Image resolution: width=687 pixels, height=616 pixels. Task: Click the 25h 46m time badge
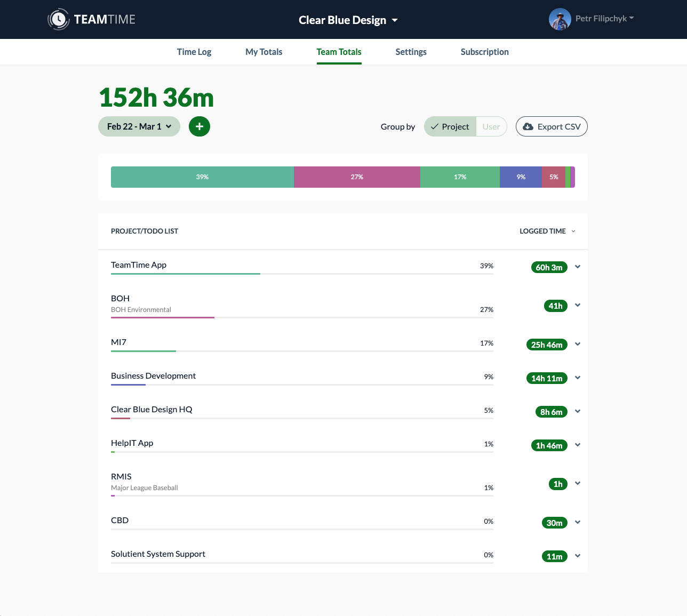click(547, 345)
